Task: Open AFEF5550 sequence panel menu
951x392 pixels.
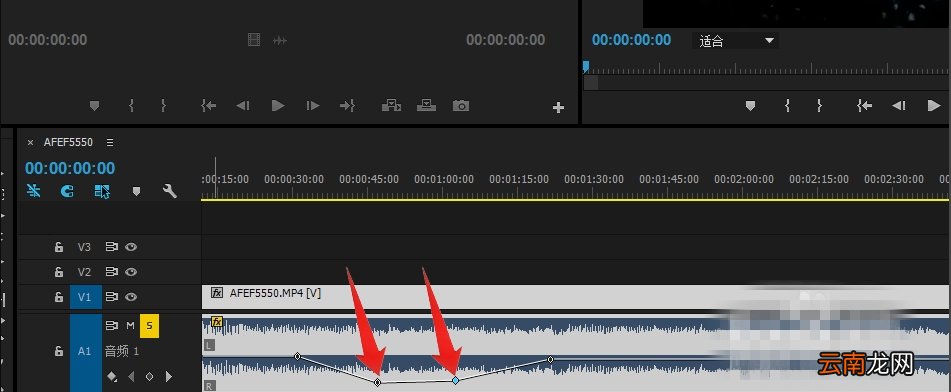Action: (110, 143)
